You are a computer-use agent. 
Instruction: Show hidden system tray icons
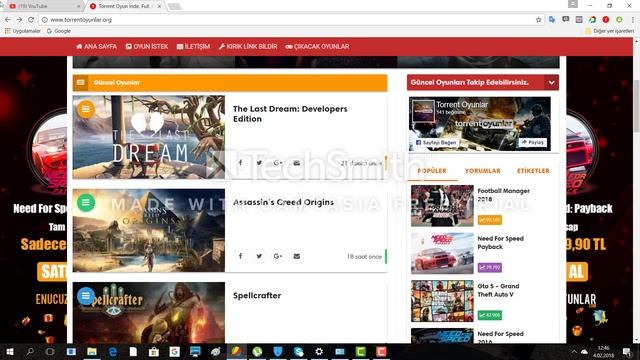pyautogui.click(x=574, y=351)
